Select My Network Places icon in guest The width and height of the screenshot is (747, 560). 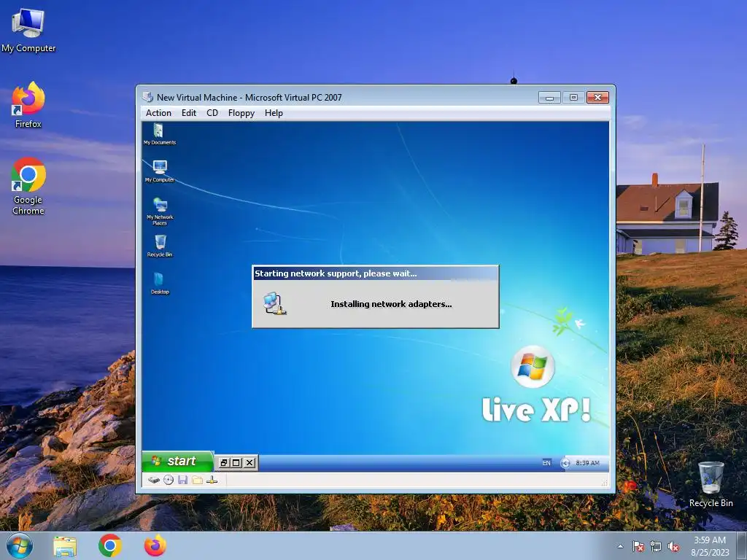pos(160,211)
